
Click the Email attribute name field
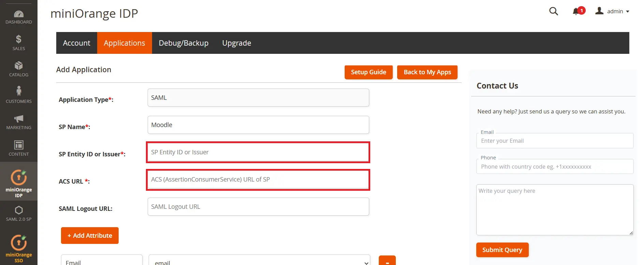click(x=102, y=261)
